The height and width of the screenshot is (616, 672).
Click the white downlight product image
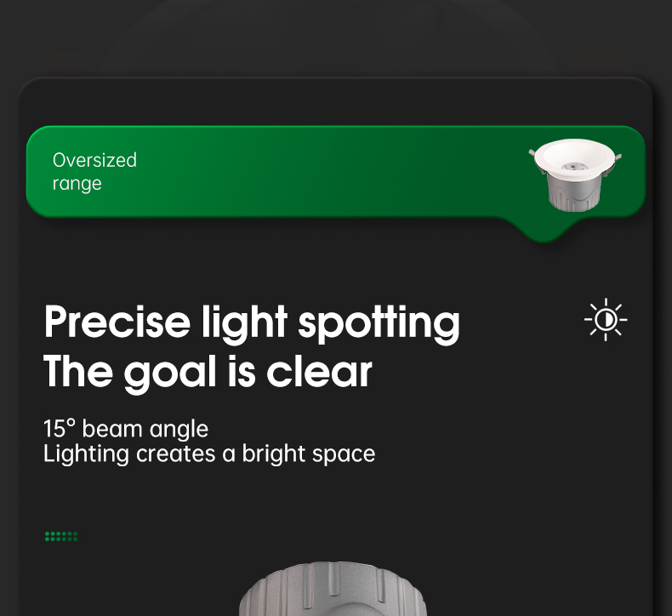tap(575, 174)
